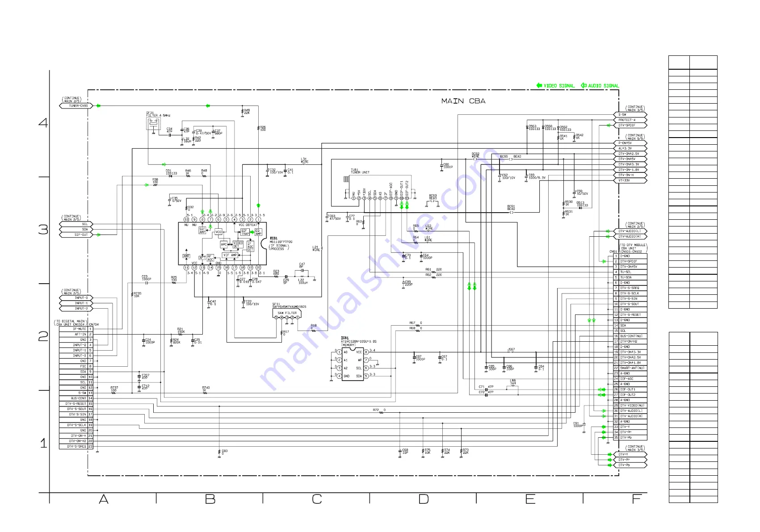Click capacitor C68 33P
Image resolution: width=760 pixels, height=532 pixels.
click(403, 452)
